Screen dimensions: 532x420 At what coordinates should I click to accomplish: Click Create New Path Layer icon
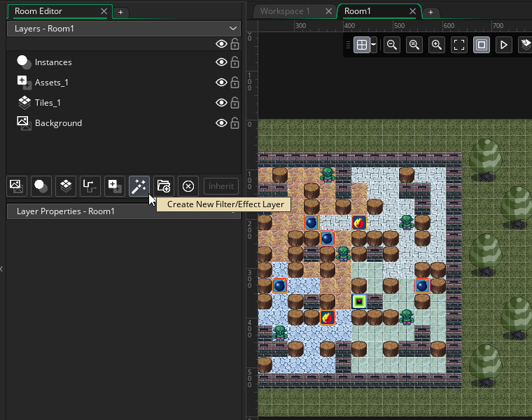point(90,186)
